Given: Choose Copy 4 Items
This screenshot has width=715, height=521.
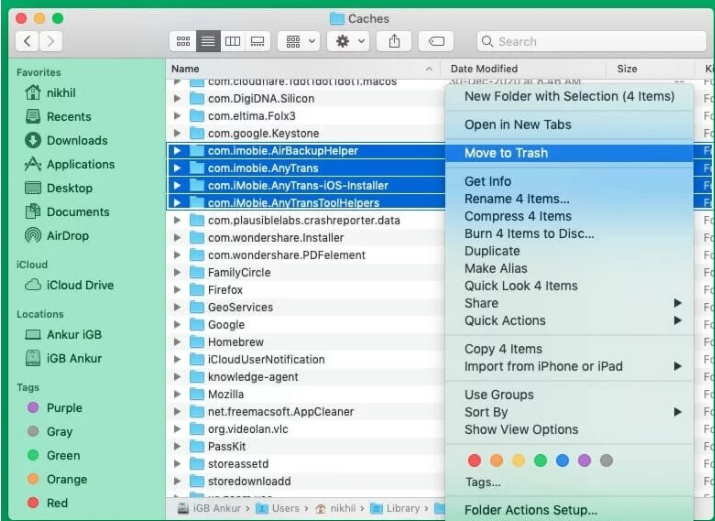Looking at the screenshot, I should (x=569, y=349).
